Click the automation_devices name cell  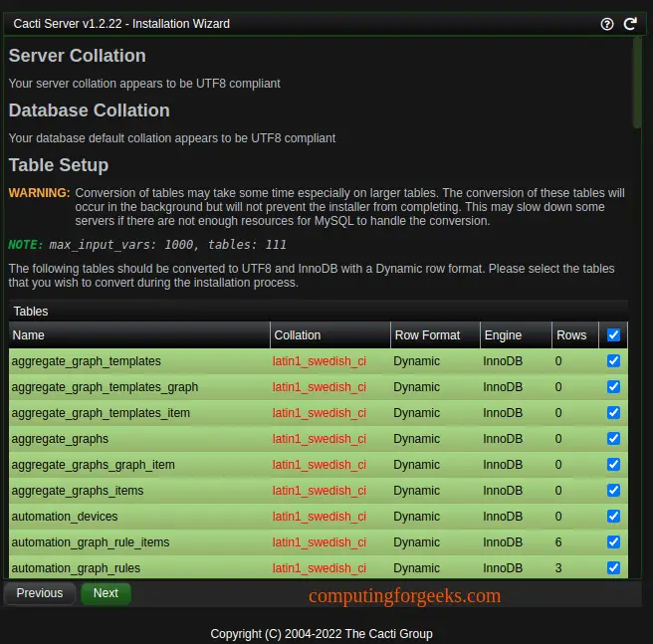[65, 517]
